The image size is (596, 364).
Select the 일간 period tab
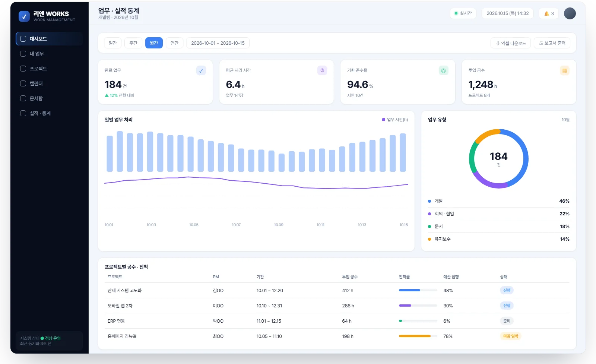pyautogui.click(x=113, y=43)
